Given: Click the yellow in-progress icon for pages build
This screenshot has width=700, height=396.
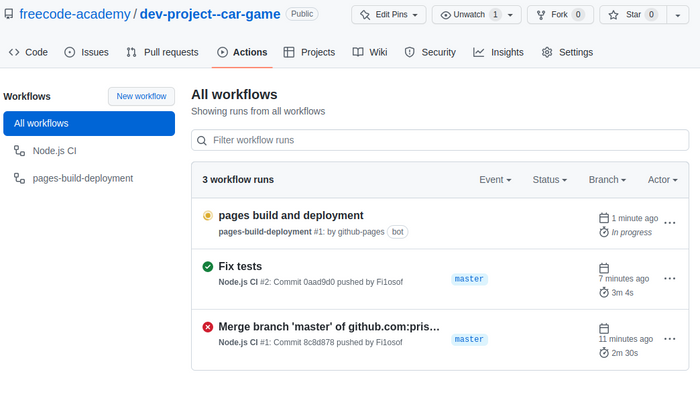Looking at the screenshot, I should 208,216.
